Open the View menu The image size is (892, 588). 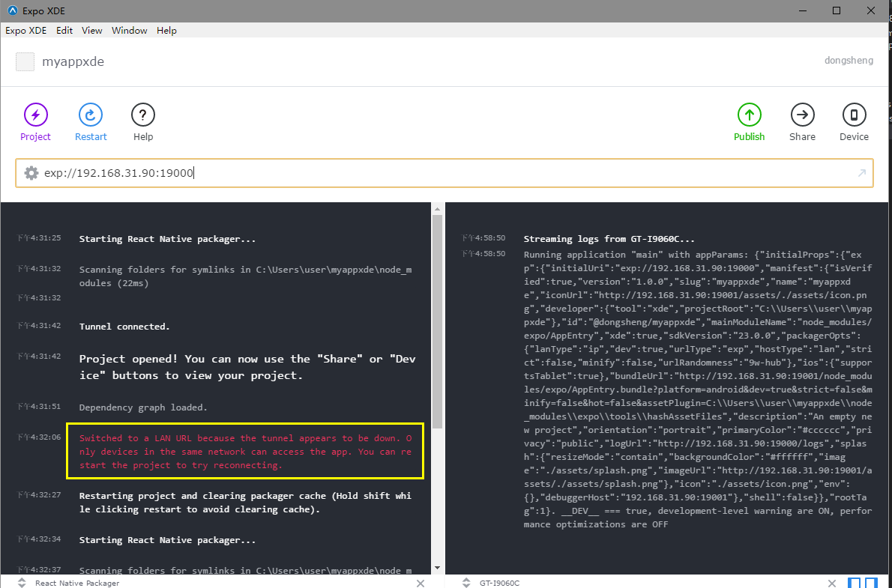pos(92,31)
